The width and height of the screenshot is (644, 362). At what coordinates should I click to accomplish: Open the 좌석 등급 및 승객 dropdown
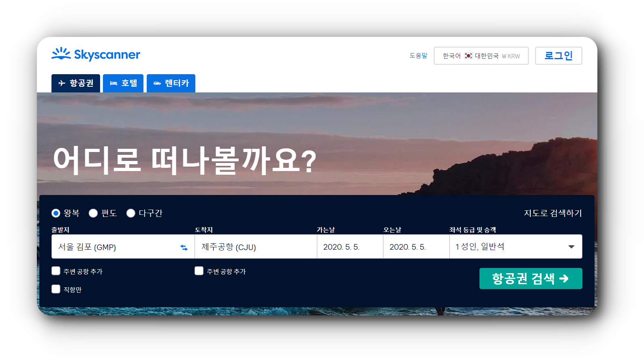pyautogui.click(x=516, y=246)
